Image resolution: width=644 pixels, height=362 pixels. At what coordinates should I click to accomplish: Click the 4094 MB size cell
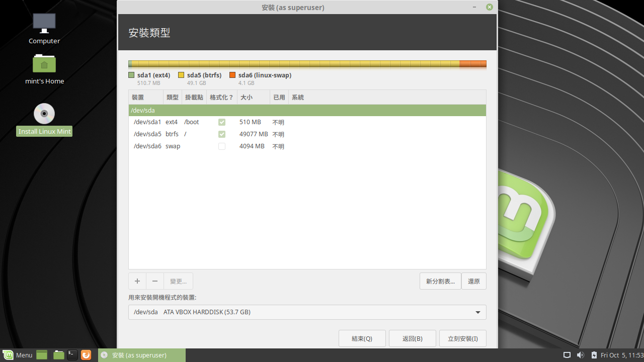coord(252,146)
